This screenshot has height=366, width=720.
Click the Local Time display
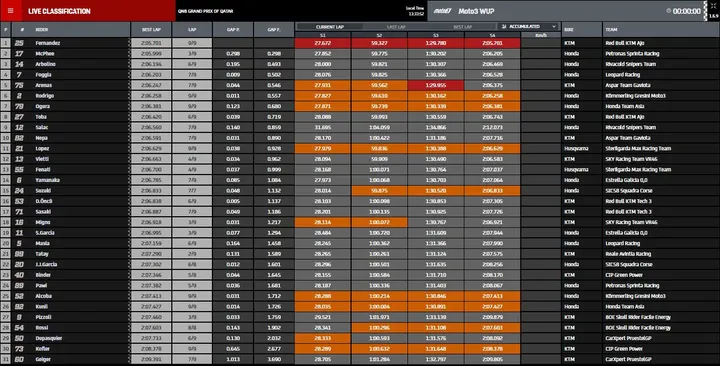415,11
